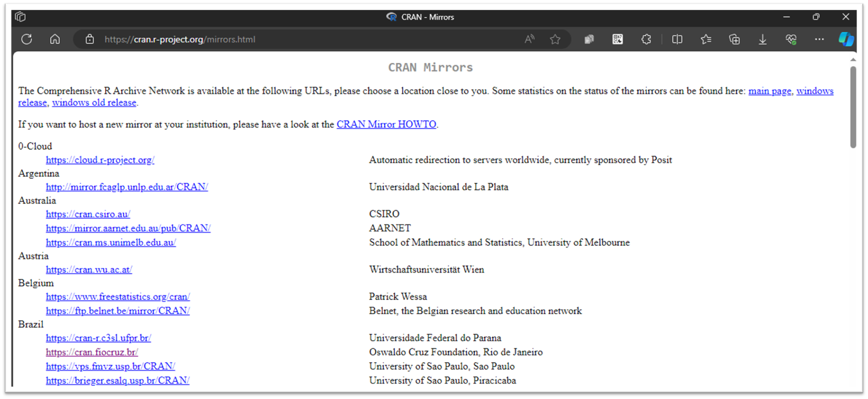Click the Belgium country label
Image resolution: width=868 pixels, height=399 pixels.
(x=36, y=283)
